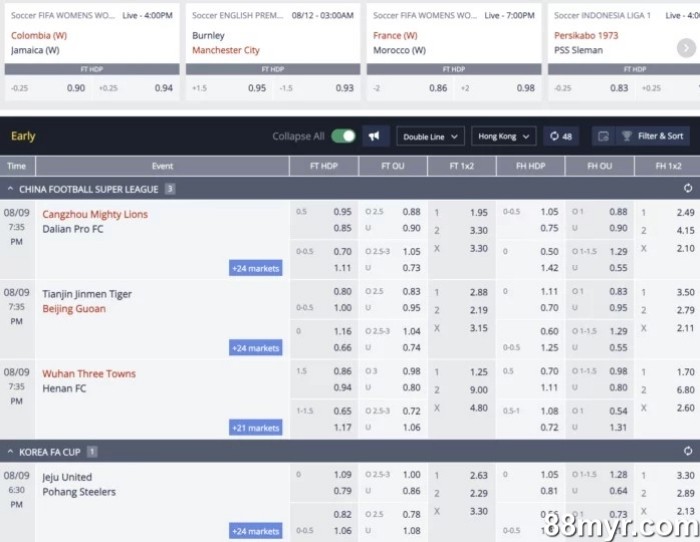Pick Manchester City -1.5 odds 0.93
The image size is (700, 542).
tap(317, 88)
